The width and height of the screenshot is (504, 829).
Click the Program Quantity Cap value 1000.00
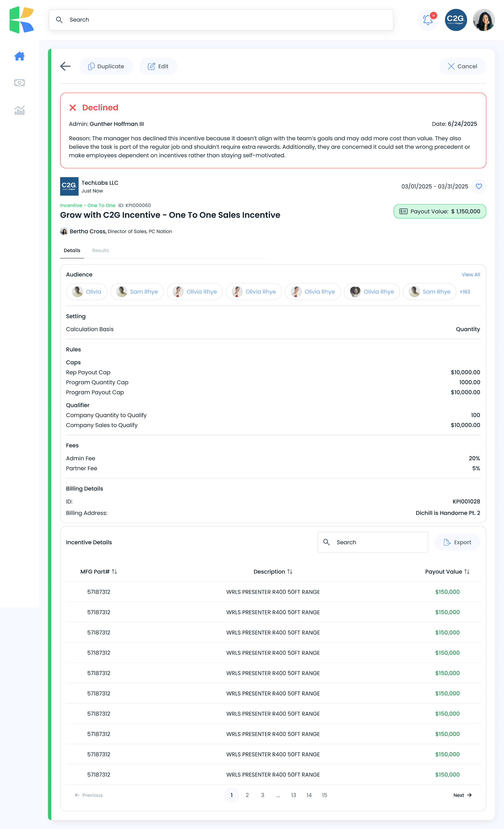469,382
